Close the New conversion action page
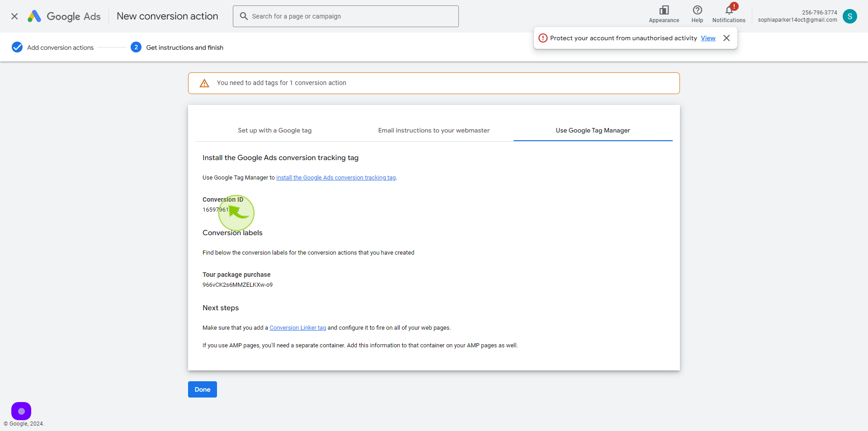Screen dimensions: 868x431 pos(14,16)
